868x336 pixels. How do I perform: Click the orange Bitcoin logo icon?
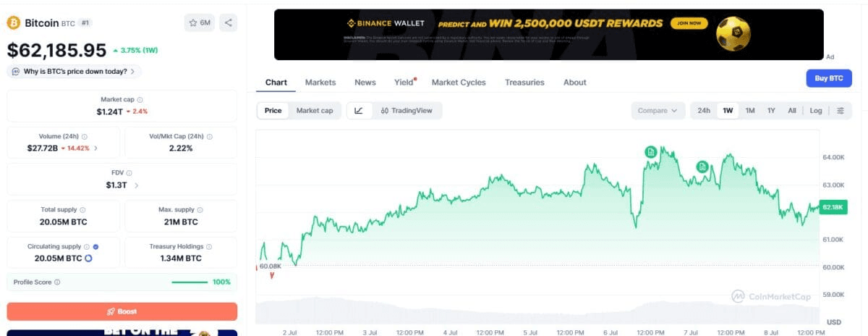[14, 23]
